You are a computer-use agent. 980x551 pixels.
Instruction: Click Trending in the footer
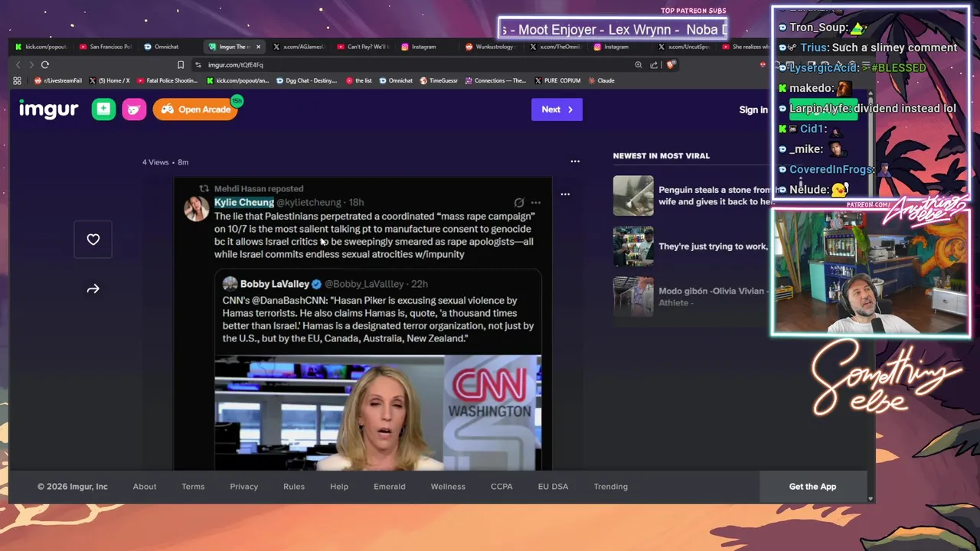coord(611,487)
